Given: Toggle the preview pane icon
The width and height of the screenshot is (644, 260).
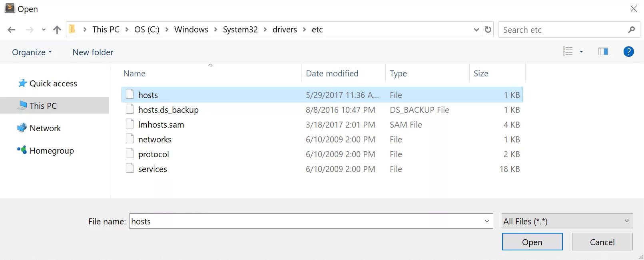Looking at the screenshot, I should 603,52.
